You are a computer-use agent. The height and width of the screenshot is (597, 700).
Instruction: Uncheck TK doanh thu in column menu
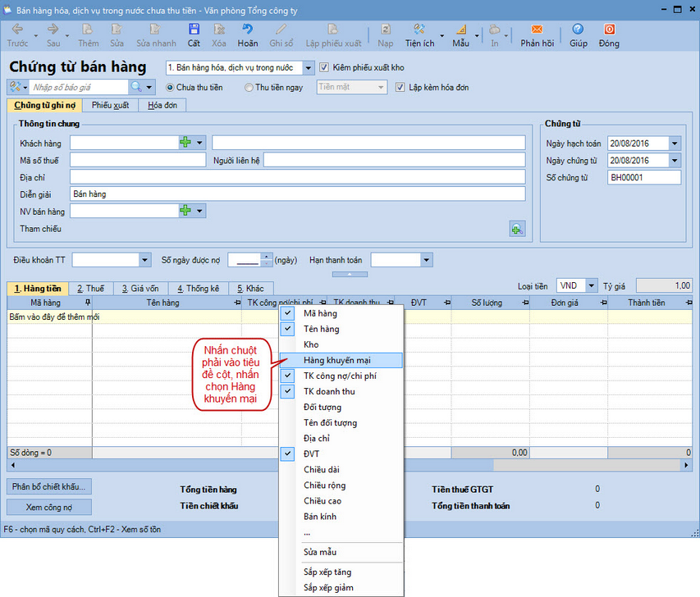point(288,391)
